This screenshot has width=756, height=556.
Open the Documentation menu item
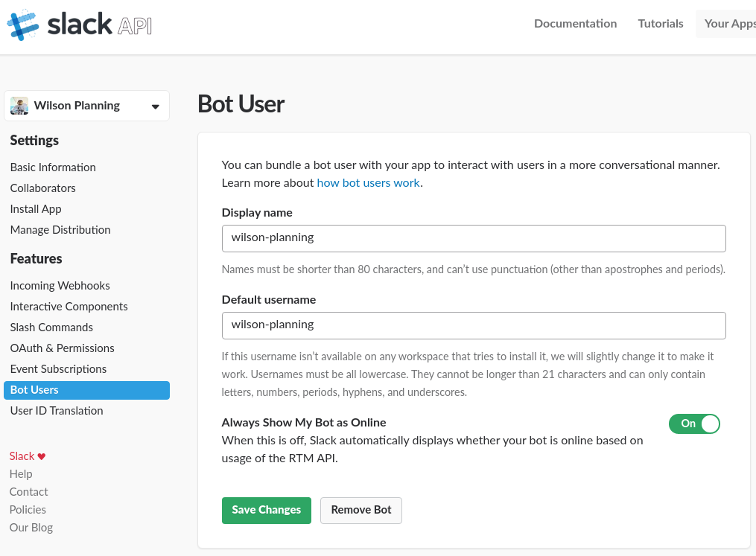(x=575, y=24)
